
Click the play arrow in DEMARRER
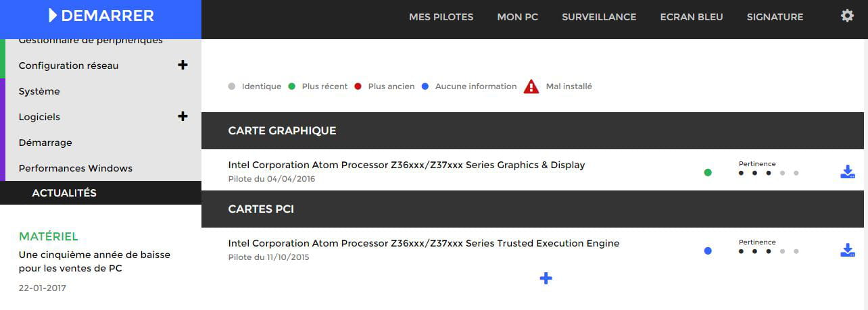[x=52, y=16]
